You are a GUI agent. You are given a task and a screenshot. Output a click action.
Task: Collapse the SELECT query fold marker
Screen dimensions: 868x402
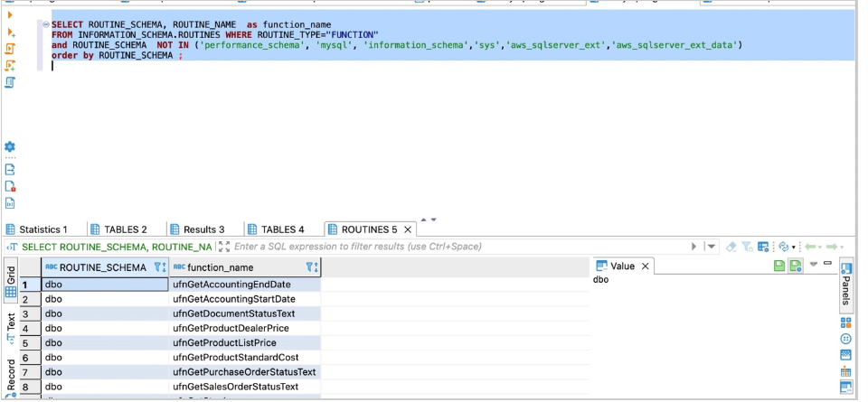[46, 24]
